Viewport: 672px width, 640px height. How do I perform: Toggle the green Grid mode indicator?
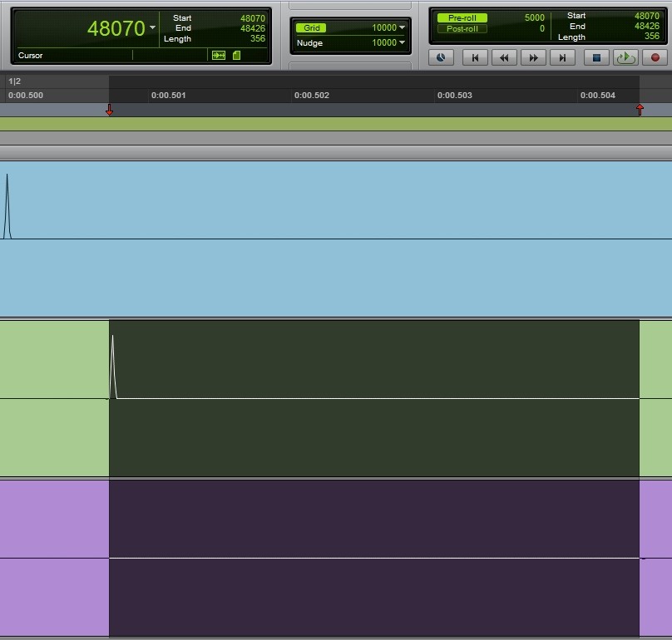tap(312, 27)
